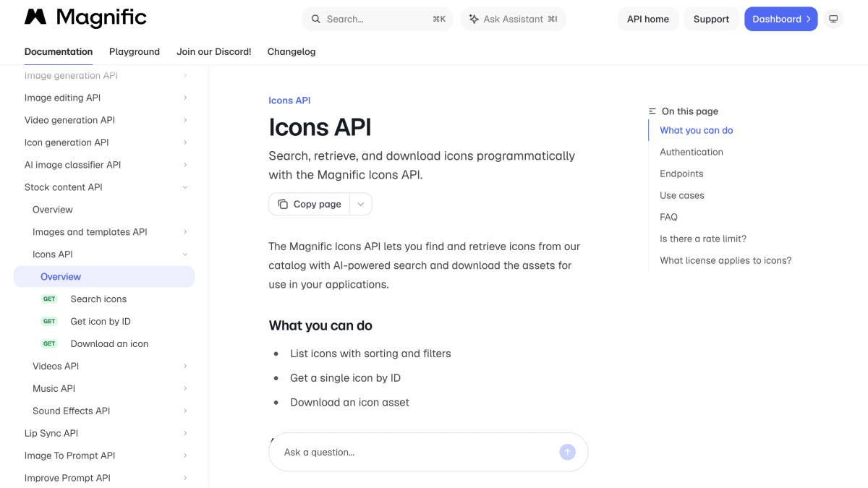
Task: Toggle the theme monitor icon
Action: click(x=833, y=19)
